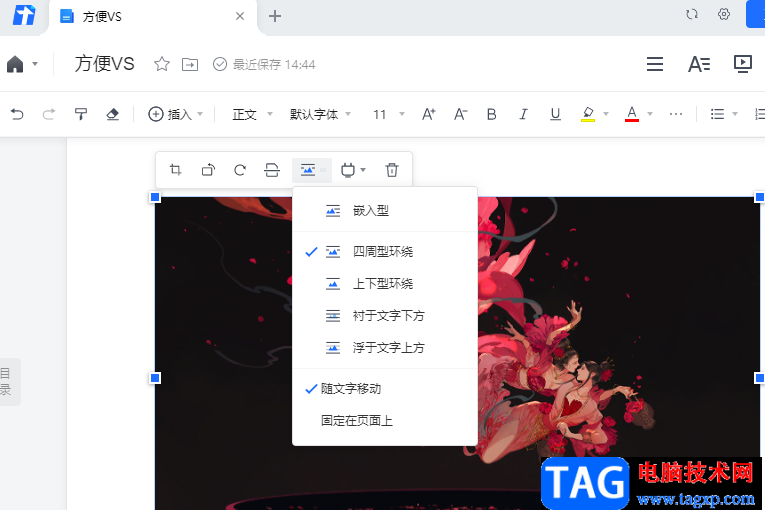Image resolution: width=765 pixels, height=510 pixels.
Task: Click the rotate image icon
Action: [208, 170]
